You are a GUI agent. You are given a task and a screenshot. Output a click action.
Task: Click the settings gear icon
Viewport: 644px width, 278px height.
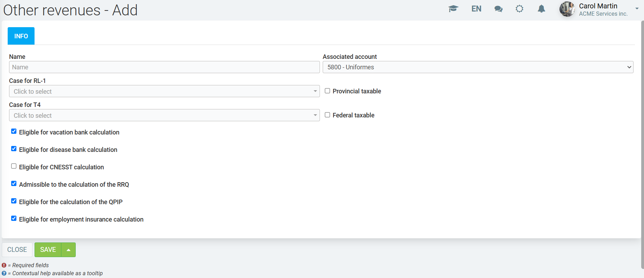pyautogui.click(x=519, y=9)
